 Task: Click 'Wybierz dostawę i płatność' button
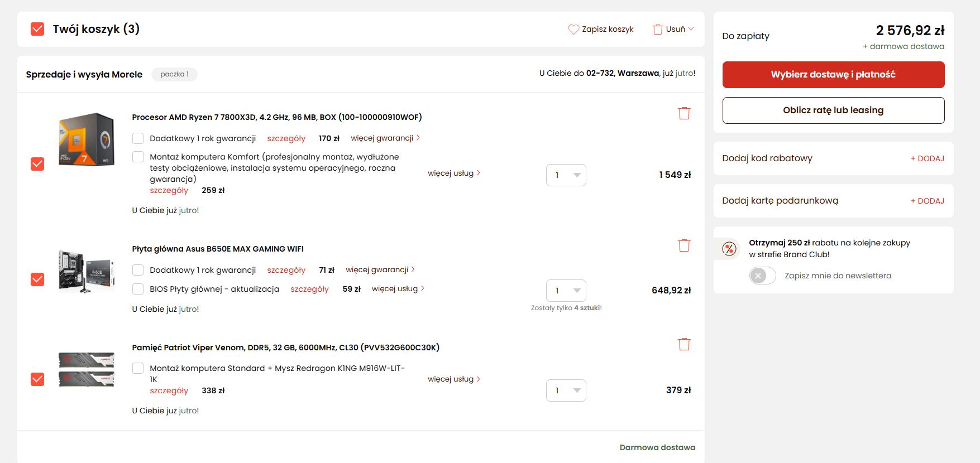pos(833,75)
